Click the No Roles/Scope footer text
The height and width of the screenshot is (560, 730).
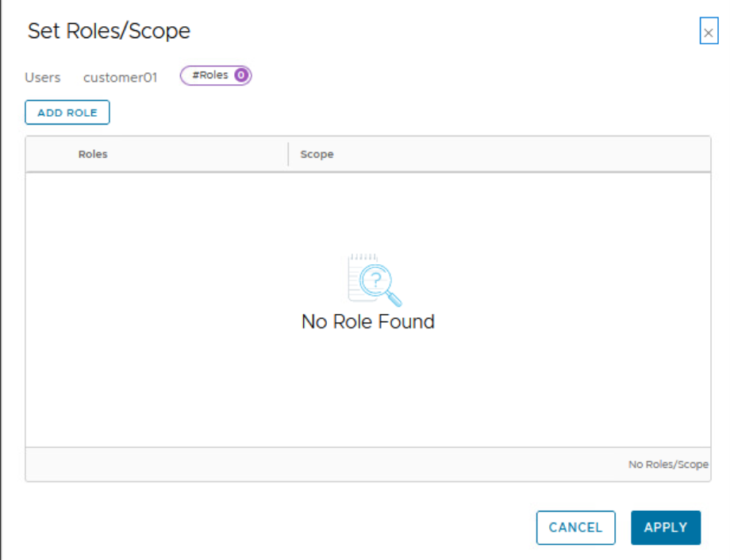point(668,464)
